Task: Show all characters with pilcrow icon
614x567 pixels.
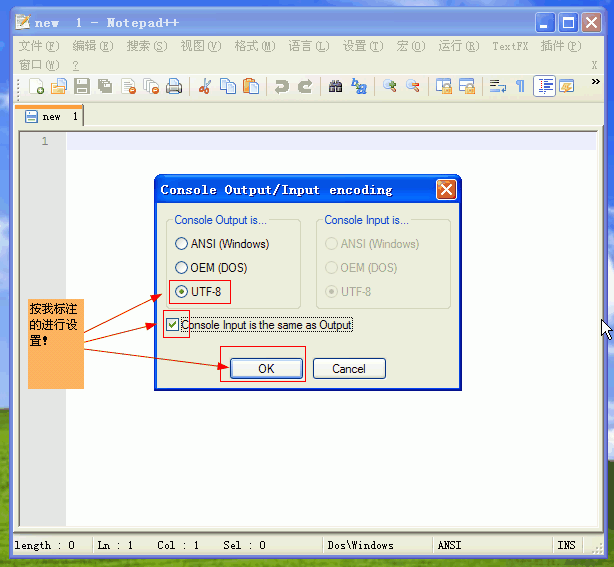Action: pos(520,86)
